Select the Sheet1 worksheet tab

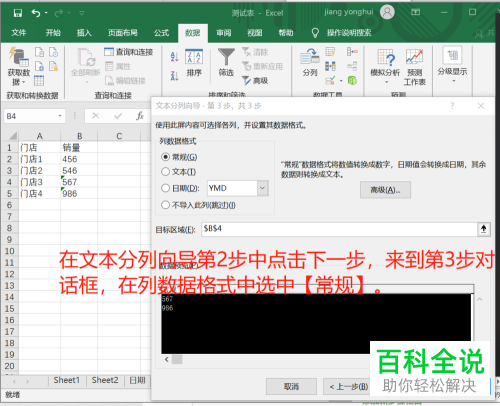pyautogui.click(x=67, y=380)
